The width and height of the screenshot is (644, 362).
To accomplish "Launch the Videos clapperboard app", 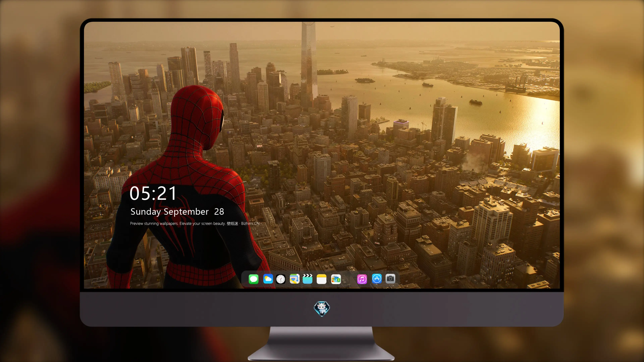I will (308, 279).
